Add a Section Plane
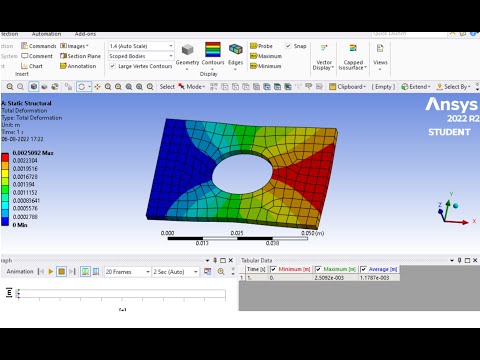Screen dimensions: 480x360 click(x=80, y=56)
